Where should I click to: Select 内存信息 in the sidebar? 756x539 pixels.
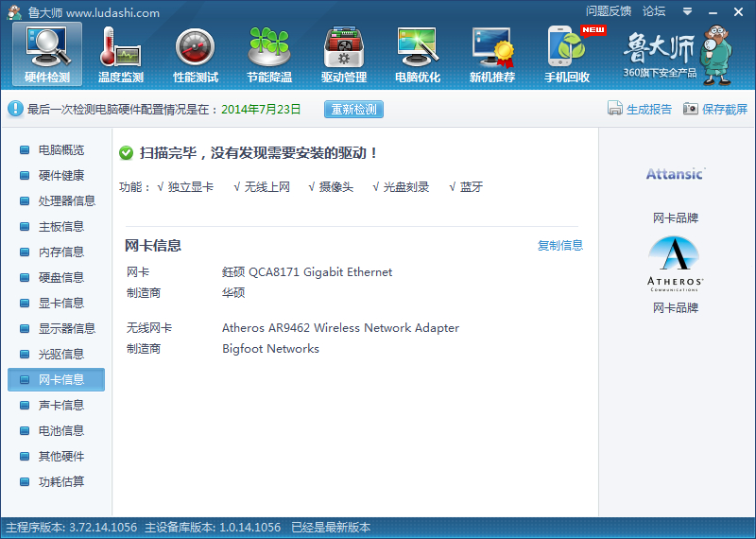56,252
